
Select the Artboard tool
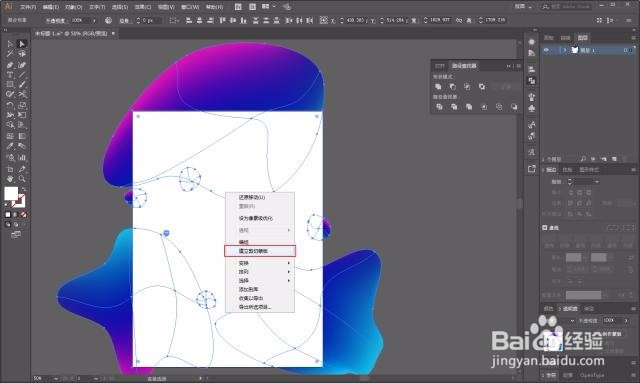10,169
